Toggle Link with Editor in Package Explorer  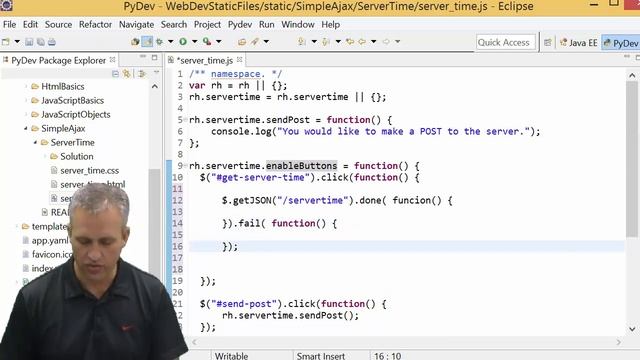tap(127, 74)
